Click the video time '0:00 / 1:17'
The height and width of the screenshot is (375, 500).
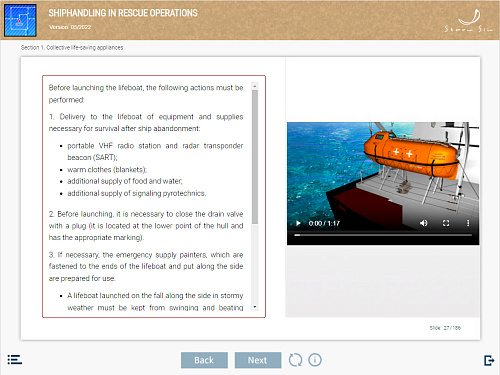(x=324, y=223)
